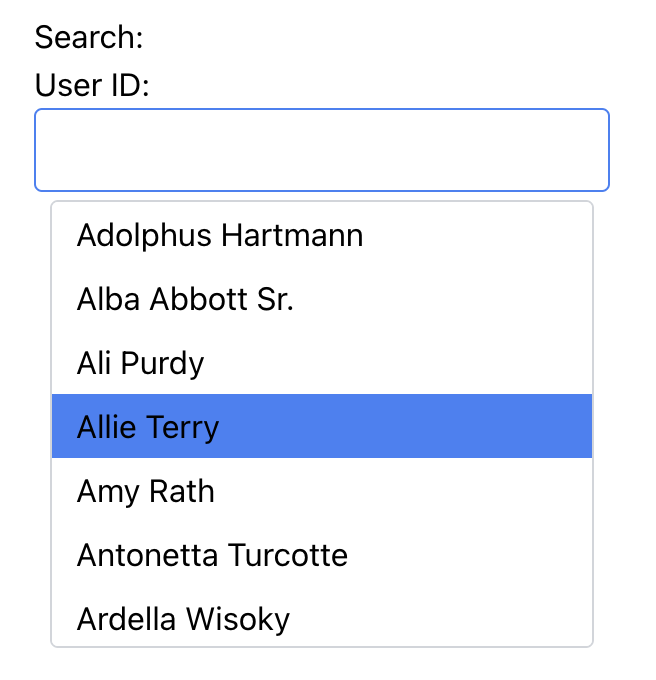Select Adolphus Hartmann from the suggestion list
This screenshot has height=680, width=656.
click(220, 236)
